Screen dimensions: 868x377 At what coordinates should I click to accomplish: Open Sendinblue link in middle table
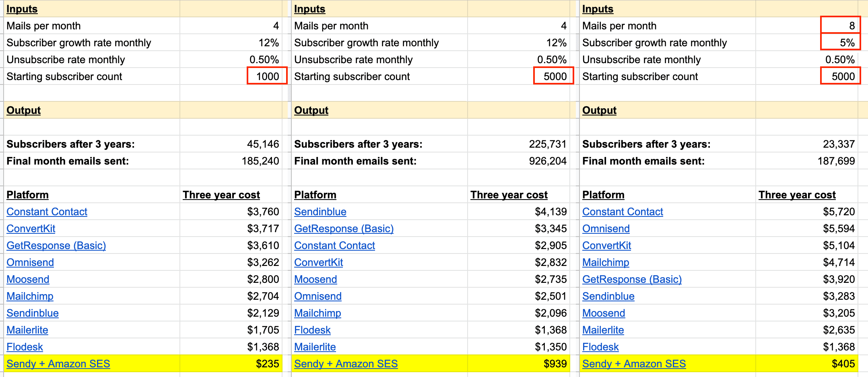click(320, 212)
